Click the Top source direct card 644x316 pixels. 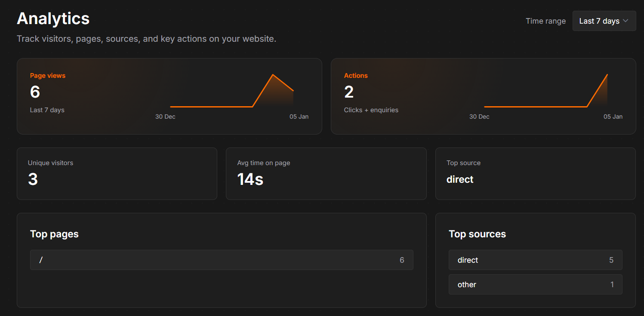(535, 174)
